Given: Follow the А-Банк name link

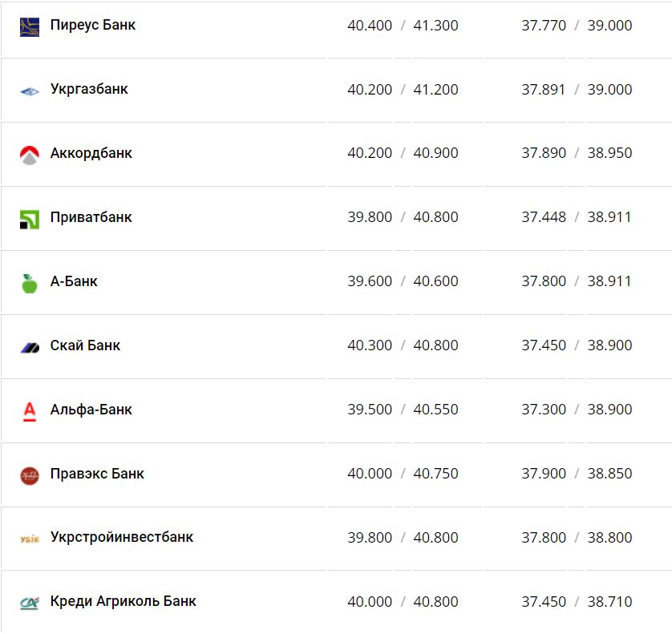Looking at the screenshot, I should (x=74, y=281).
